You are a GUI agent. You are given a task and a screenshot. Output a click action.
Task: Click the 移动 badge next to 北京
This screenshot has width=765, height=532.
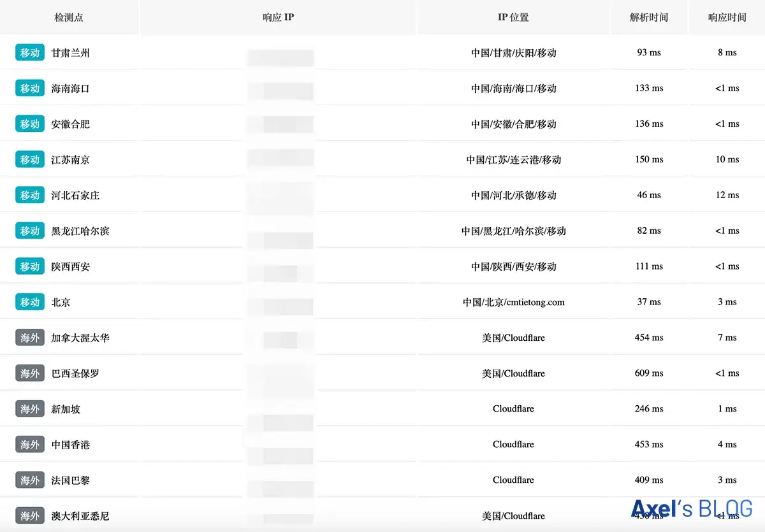(30, 303)
